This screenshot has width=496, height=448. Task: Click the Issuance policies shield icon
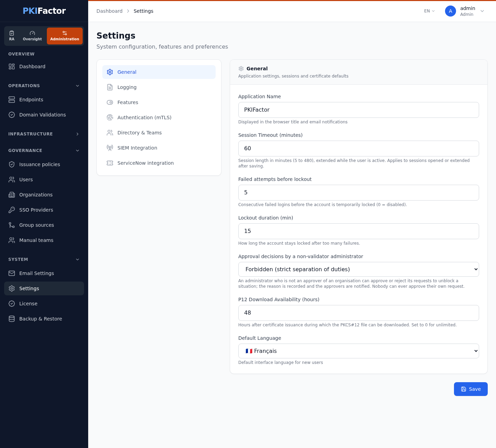[x=12, y=164]
